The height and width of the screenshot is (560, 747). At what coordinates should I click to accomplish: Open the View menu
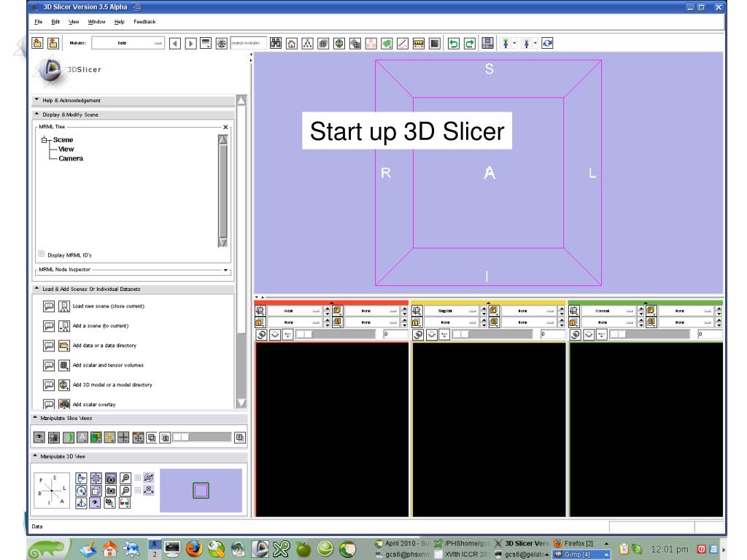[74, 22]
